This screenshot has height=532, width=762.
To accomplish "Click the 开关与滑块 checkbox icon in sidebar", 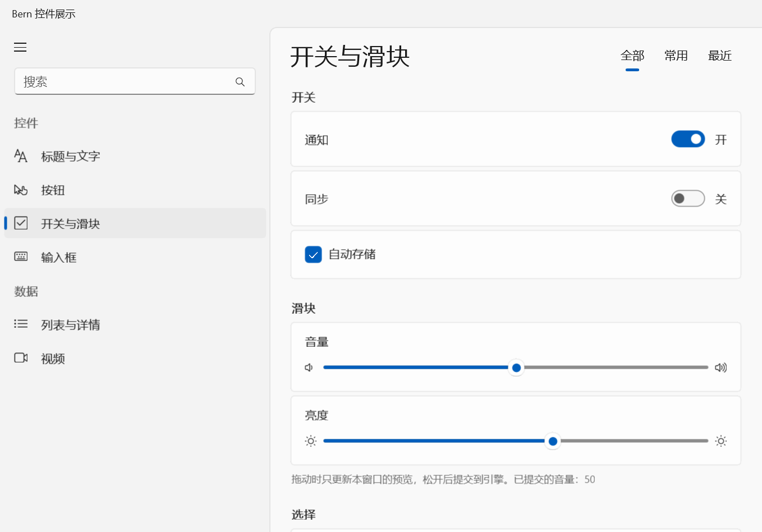I will point(21,223).
